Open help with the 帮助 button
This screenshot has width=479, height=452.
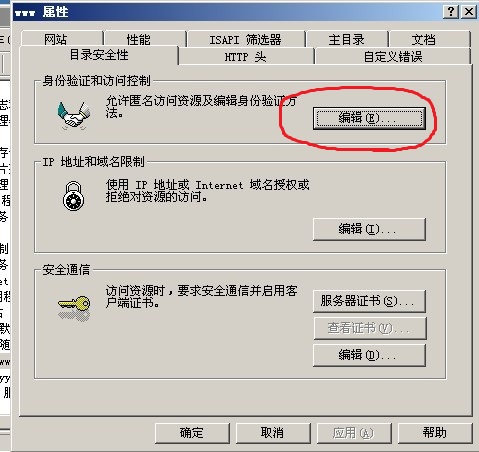[x=435, y=433]
